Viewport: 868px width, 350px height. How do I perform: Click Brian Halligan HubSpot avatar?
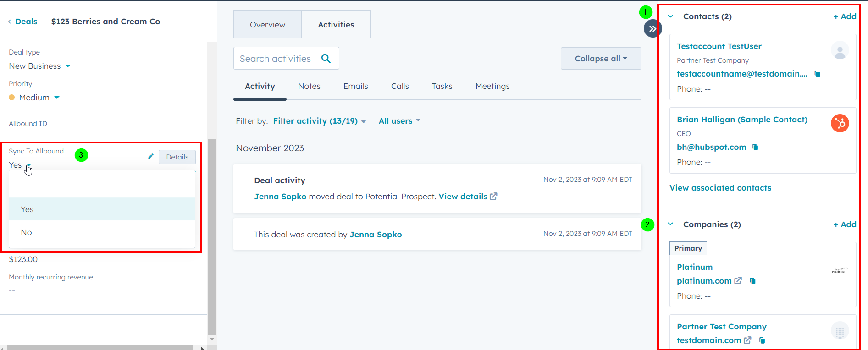840,123
